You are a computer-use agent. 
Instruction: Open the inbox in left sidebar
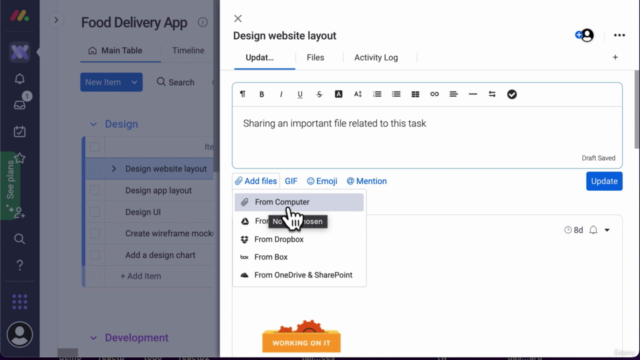pyautogui.click(x=20, y=105)
